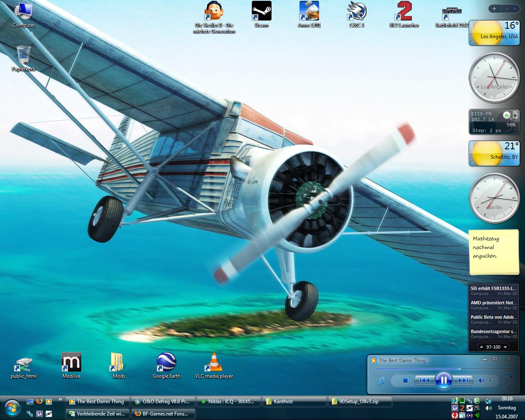Screen dimensions: 525x420
Task: Skip to next track in media player
Action: click(x=463, y=381)
